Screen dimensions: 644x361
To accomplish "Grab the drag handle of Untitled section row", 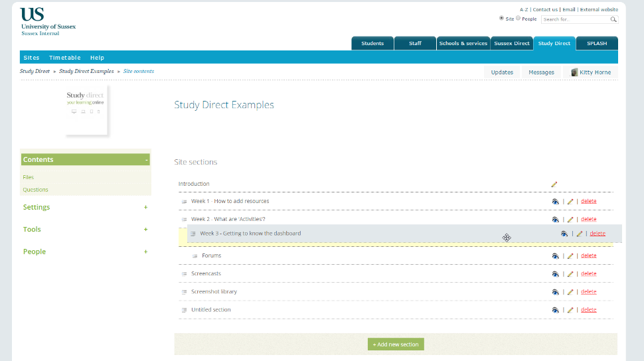I will click(185, 310).
